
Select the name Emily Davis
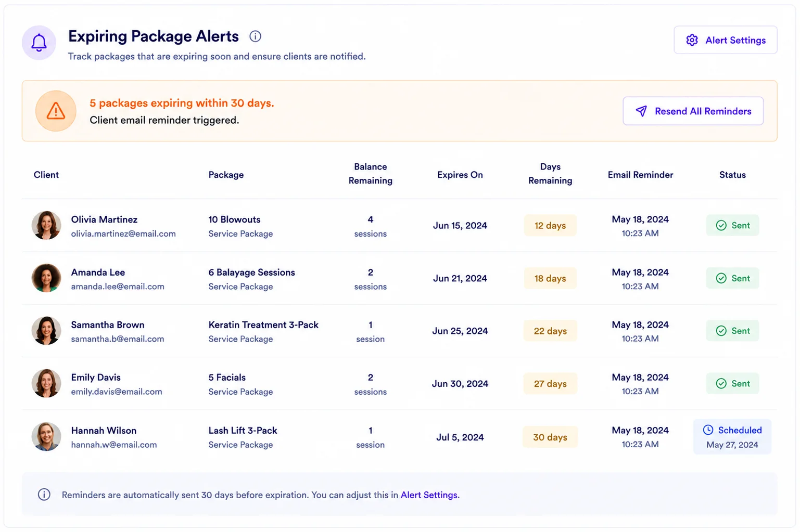[x=96, y=378]
